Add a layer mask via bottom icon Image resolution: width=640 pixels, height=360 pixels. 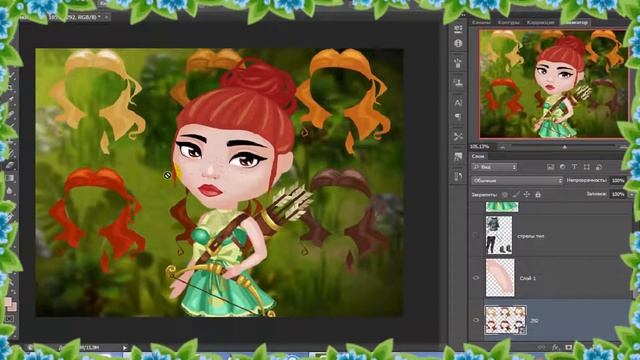pos(569,347)
